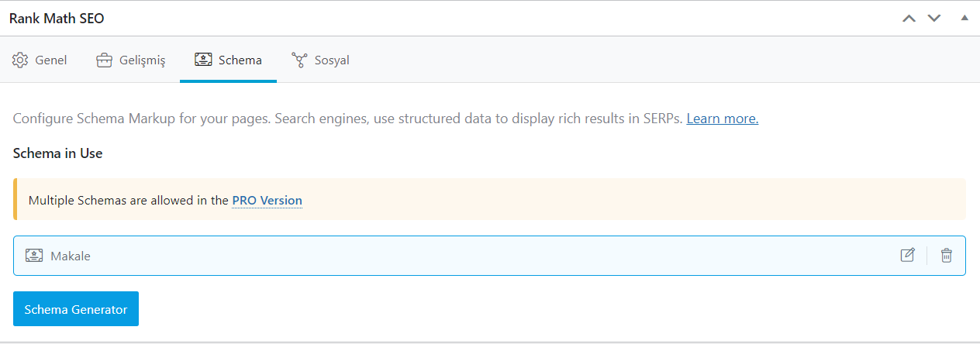
Task: Click the gear icon on Genel tab
Action: (20, 60)
